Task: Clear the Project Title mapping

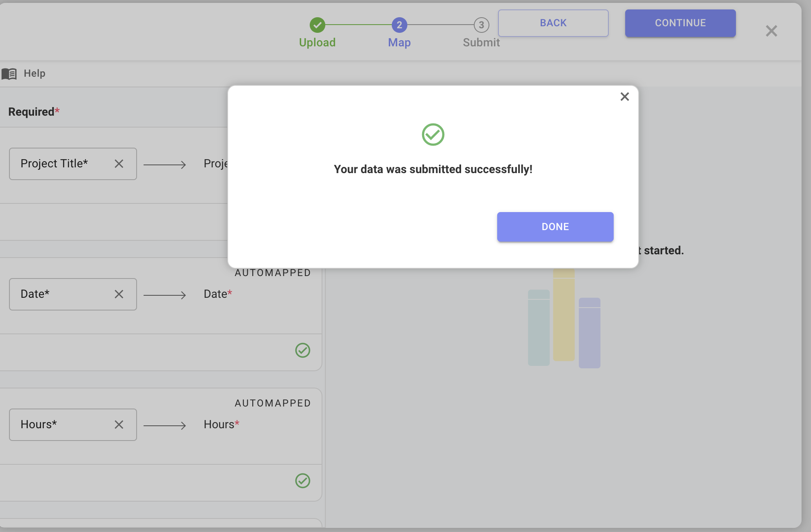Action: click(x=119, y=164)
